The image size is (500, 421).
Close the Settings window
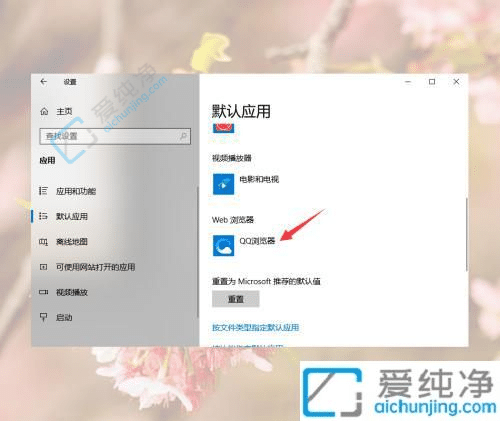click(x=456, y=82)
